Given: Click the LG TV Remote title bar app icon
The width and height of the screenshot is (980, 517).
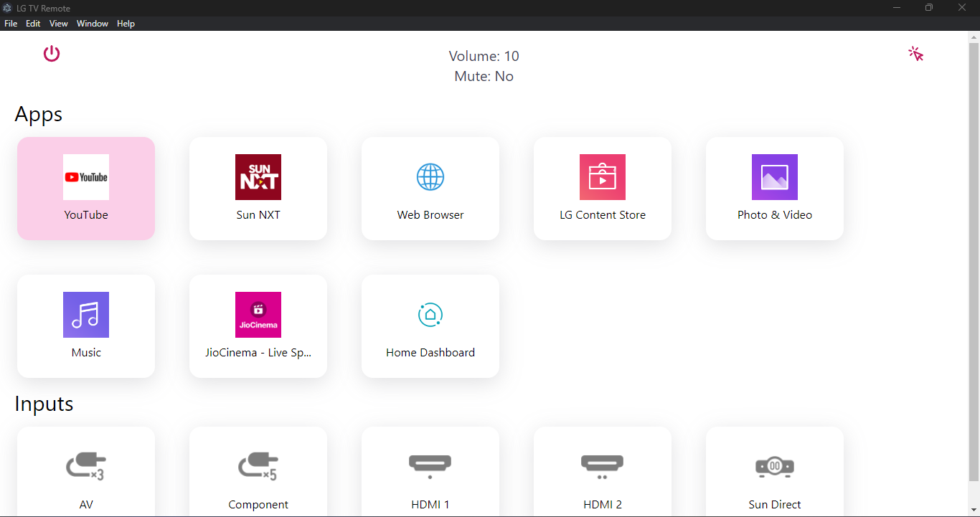Looking at the screenshot, I should click(x=7, y=8).
